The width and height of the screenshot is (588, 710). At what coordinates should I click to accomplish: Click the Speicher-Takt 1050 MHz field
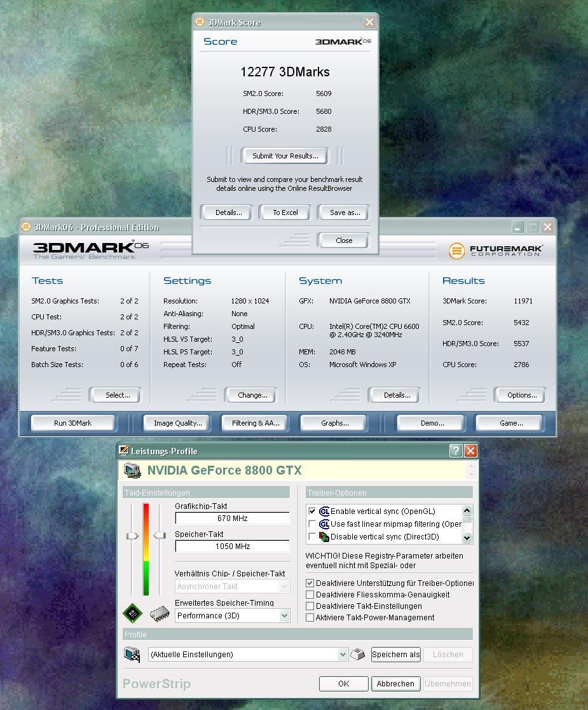pyautogui.click(x=233, y=546)
